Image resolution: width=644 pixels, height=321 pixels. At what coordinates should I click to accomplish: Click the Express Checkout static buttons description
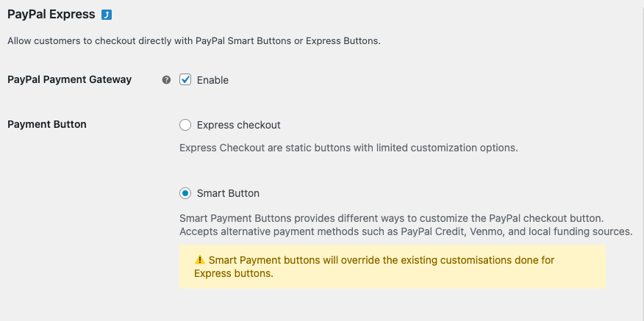348,148
